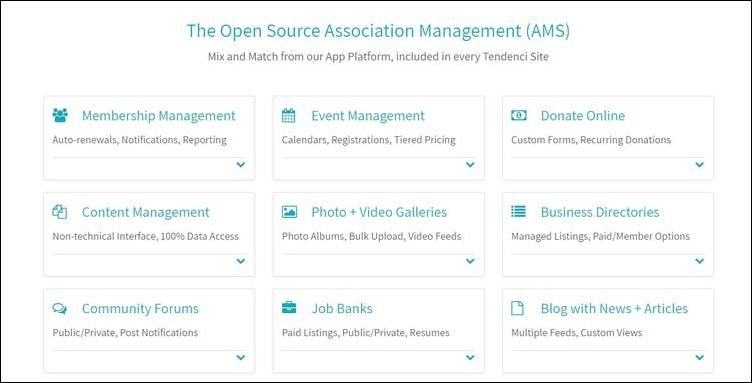
Task: Click "Paid Listings, Public/Private, Resumes" text
Action: [x=365, y=333]
